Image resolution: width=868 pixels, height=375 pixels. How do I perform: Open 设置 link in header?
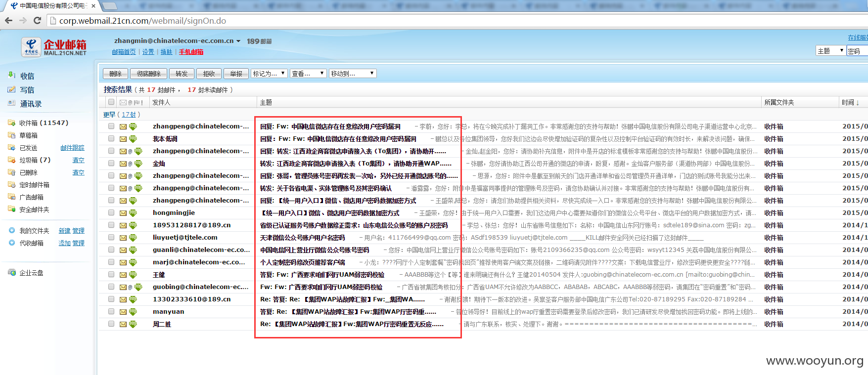[148, 52]
